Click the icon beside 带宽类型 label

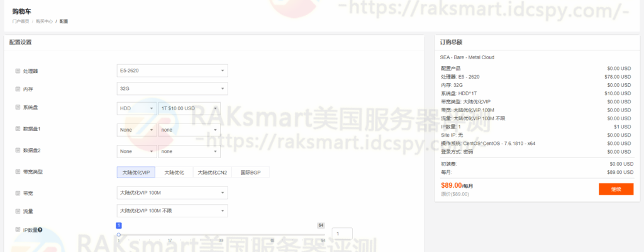[18, 172]
